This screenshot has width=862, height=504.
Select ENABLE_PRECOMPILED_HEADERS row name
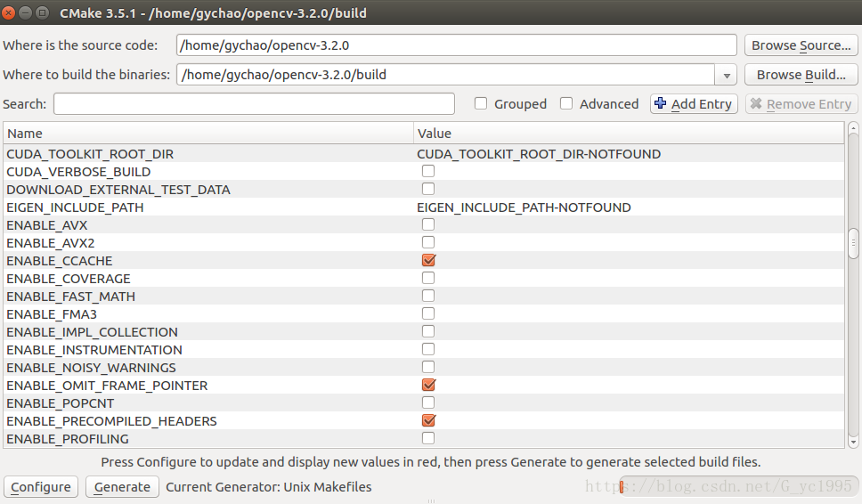click(111, 421)
